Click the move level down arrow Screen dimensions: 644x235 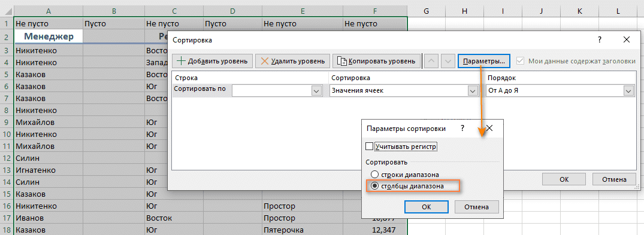point(449,61)
